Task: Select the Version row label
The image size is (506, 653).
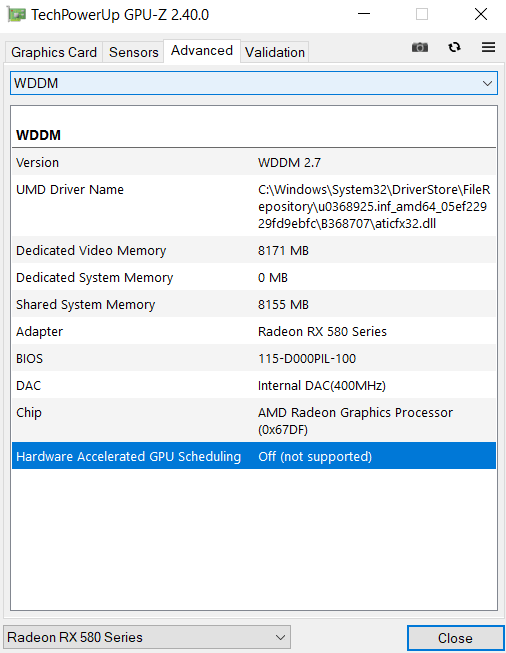Action: click(x=37, y=162)
